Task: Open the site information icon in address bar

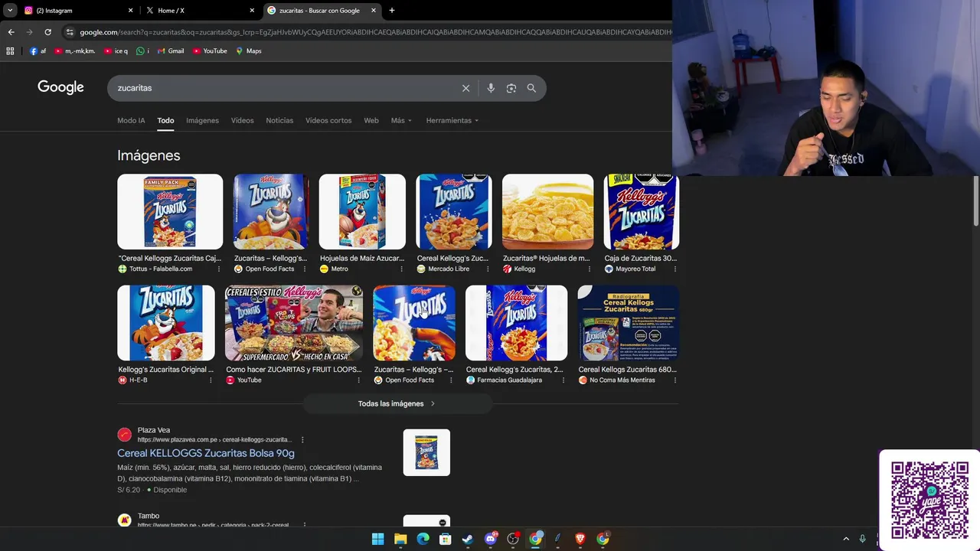Action: [x=70, y=32]
